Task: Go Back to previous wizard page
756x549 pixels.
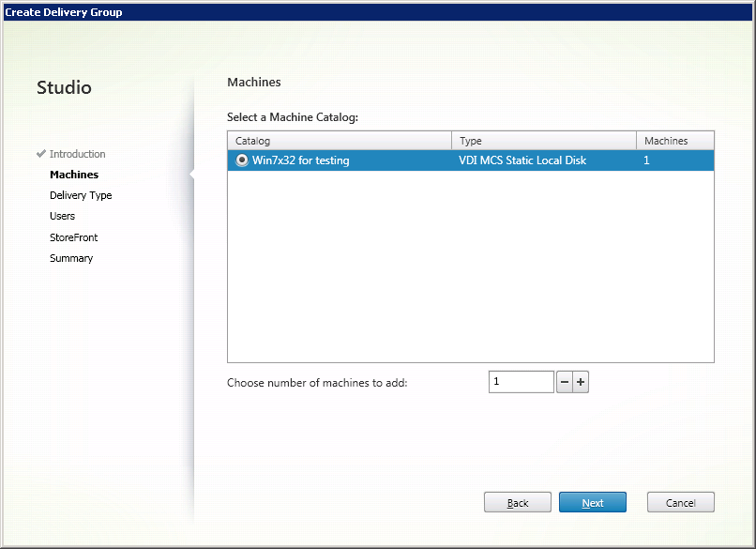Action: tap(518, 503)
